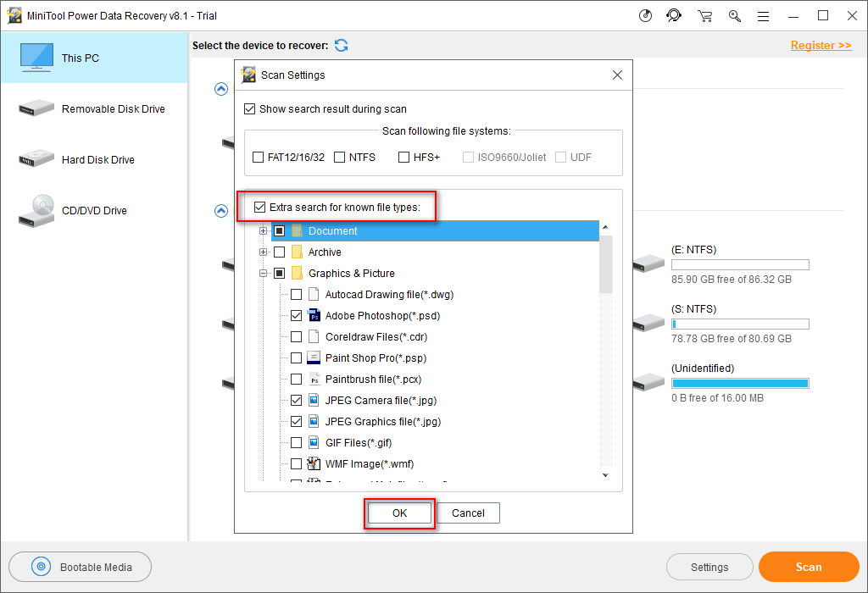Click file type list scroll up arrow
868x593 pixels.
point(605,227)
